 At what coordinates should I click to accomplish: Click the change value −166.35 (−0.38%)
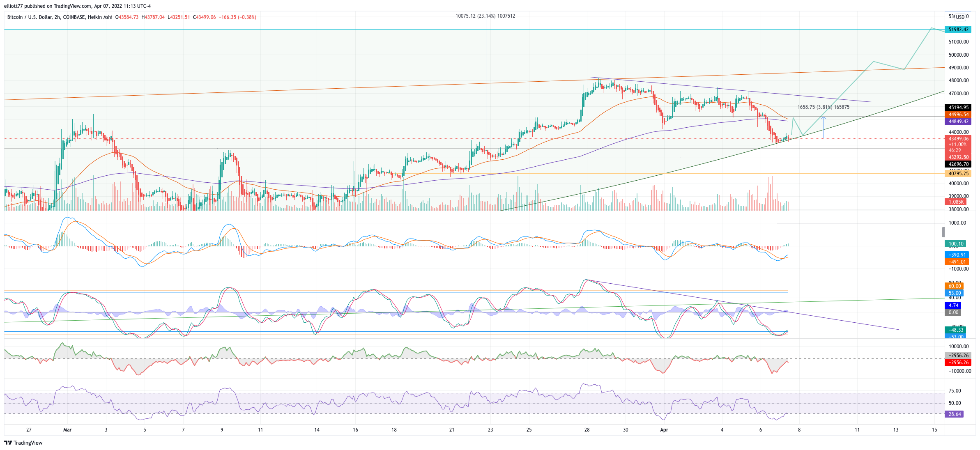[x=237, y=17]
